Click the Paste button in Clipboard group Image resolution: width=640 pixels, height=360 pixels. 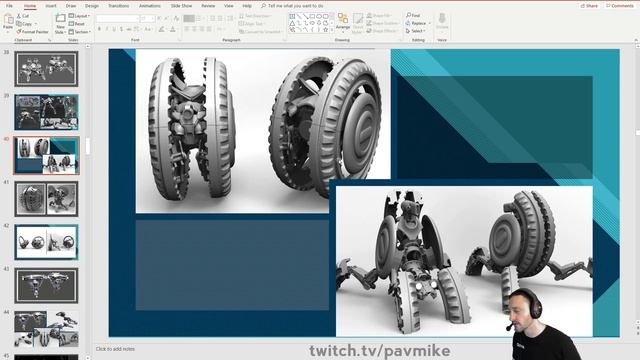(8, 23)
